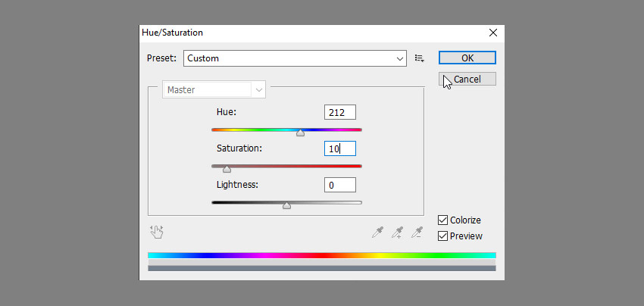Select the plain eyedropper tool
Image resolution: width=644 pixels, height=306 pixels.
click(x=377, y=233)
